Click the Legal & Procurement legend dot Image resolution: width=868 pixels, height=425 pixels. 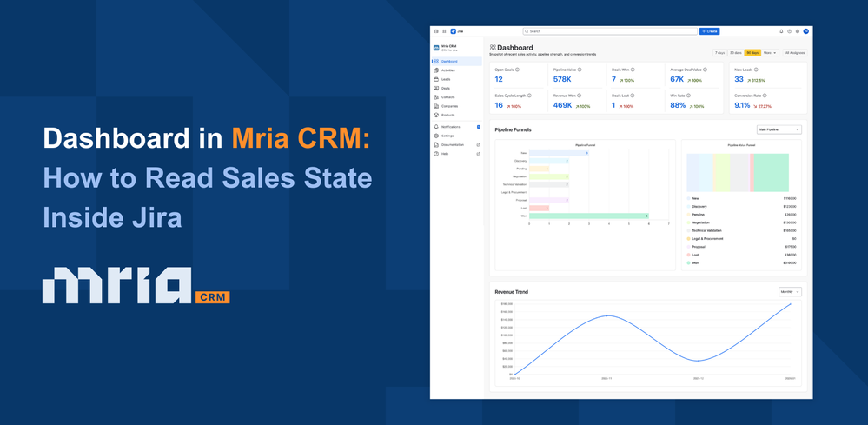tap(689, 238)
